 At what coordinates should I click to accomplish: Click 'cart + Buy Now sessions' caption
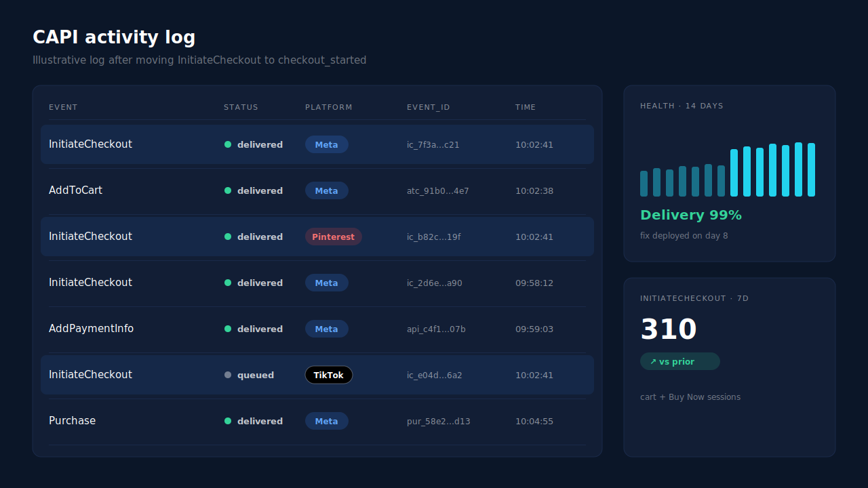pos(690,396)
